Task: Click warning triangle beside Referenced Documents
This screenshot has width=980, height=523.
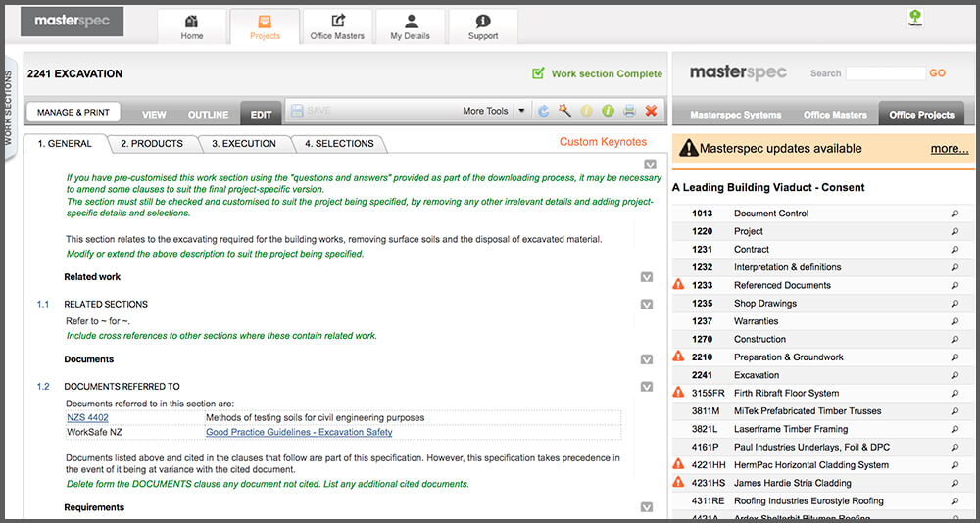Action: [678, 285]
